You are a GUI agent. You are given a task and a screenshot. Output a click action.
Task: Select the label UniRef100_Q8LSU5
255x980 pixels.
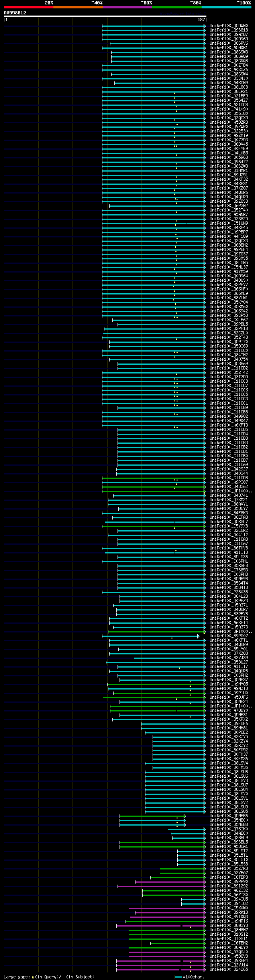click(229, 812)
